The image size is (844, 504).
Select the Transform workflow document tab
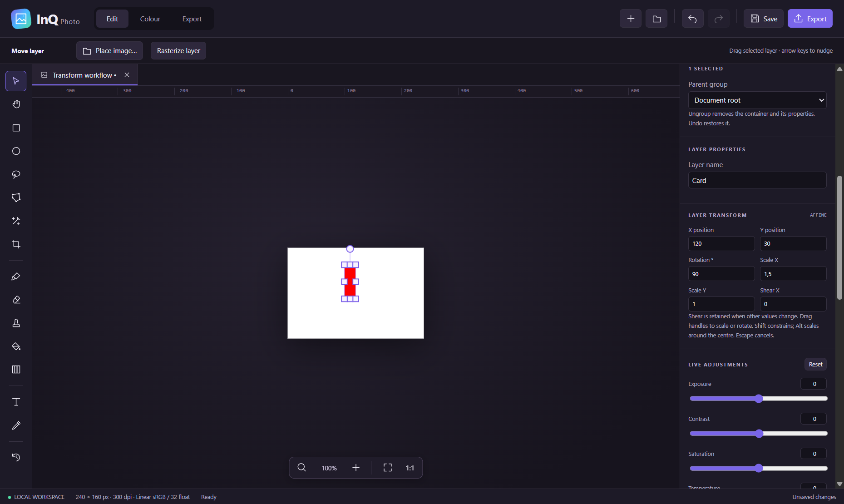point(84,75)
